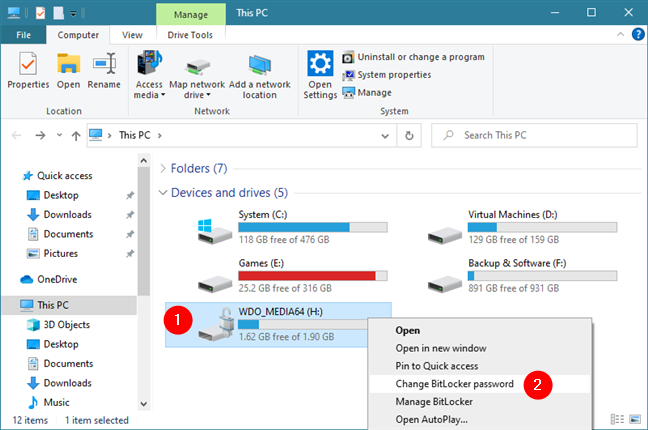This screenshot has height=430, width=648.
Task: Switch to details view icon in status bar
Action: coord(617,419)
